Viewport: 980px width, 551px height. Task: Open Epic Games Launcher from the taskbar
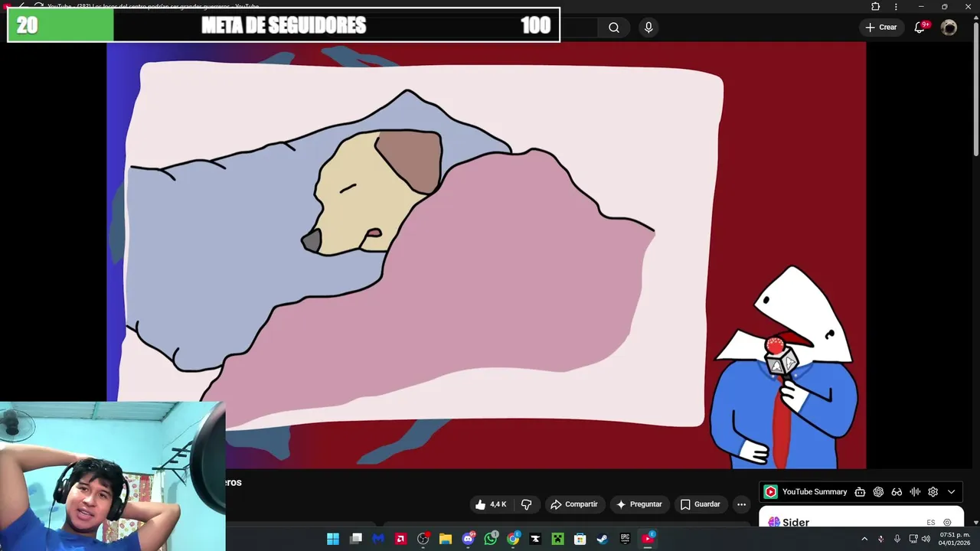click(x=625, y=539)
